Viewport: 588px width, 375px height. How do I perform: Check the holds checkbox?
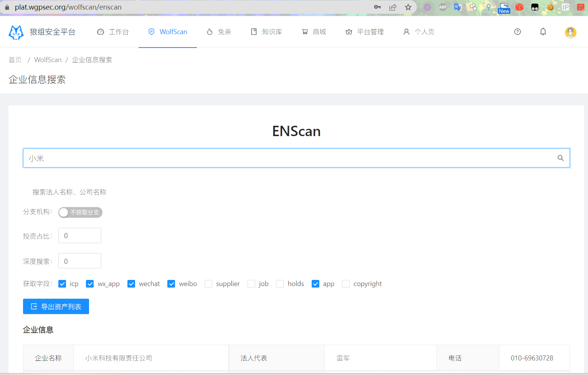[280, 284]
